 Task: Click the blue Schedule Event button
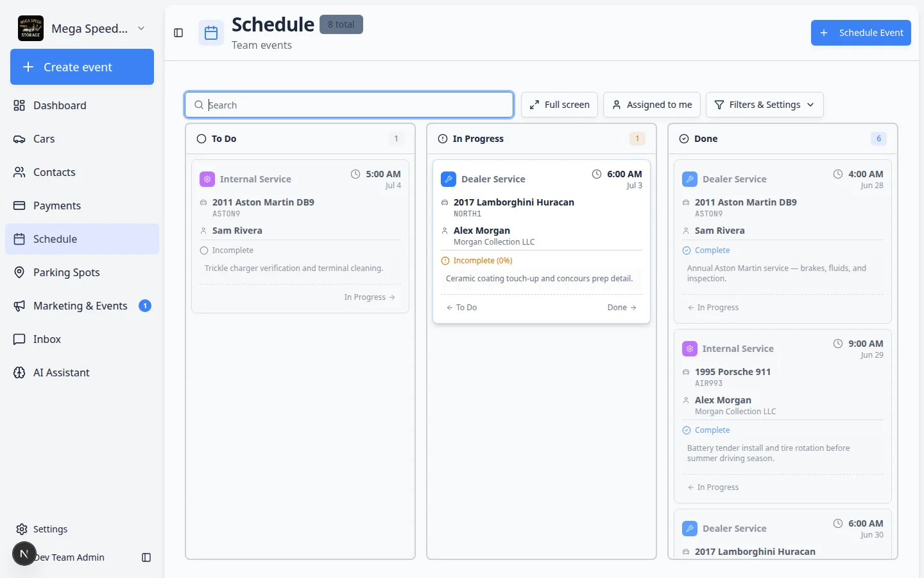click(x=861, y=33)
